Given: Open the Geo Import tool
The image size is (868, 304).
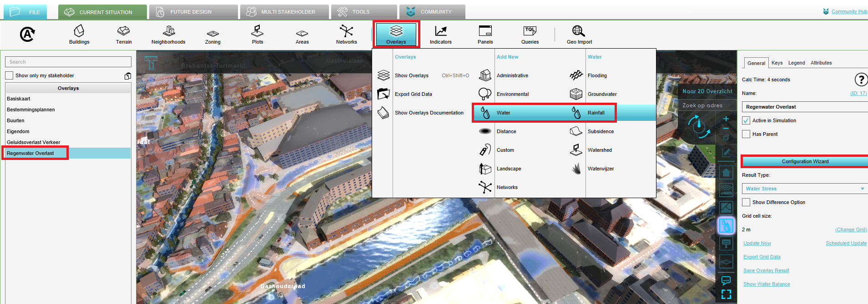Looking at the screenshot, I should pyautogui.click(x=579, y=35).
